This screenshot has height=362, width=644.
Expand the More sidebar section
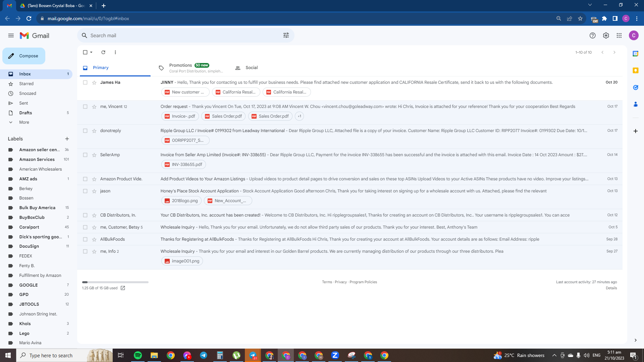pos(24,122)
